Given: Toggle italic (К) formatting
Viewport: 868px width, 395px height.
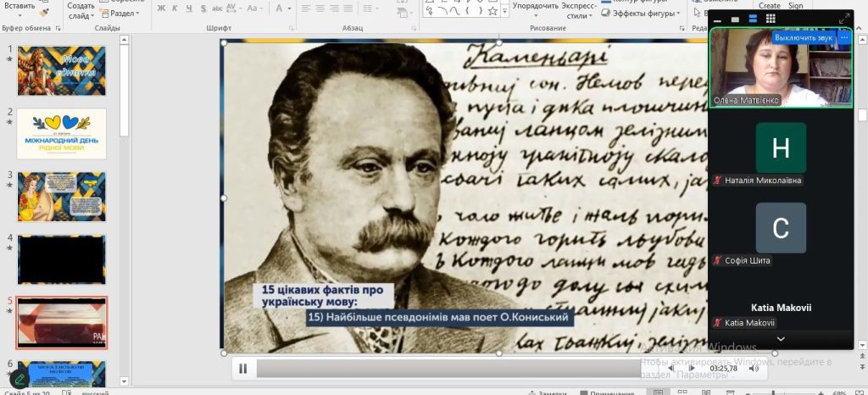Looking at the screenshot, I should tap(175, 8).
